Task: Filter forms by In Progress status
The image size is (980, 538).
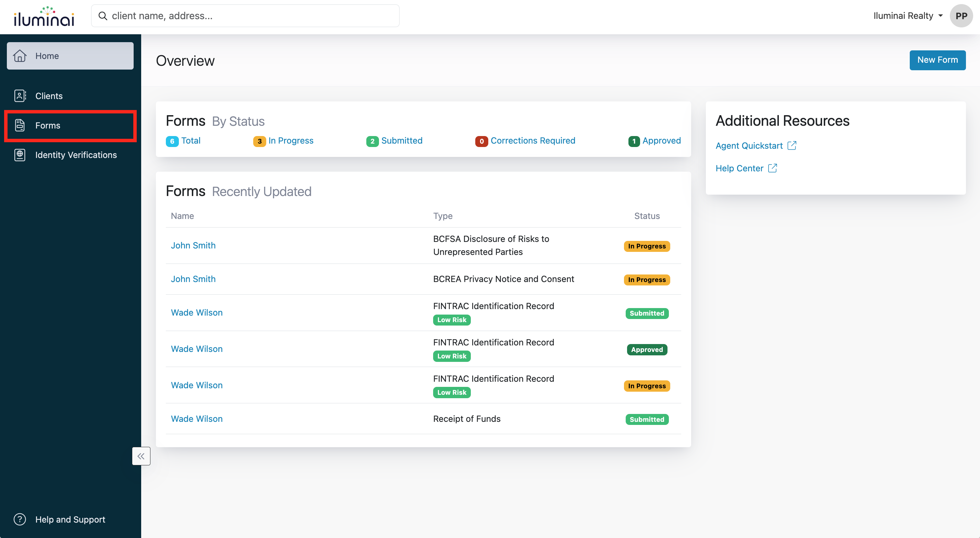Action: click(291, 141)
